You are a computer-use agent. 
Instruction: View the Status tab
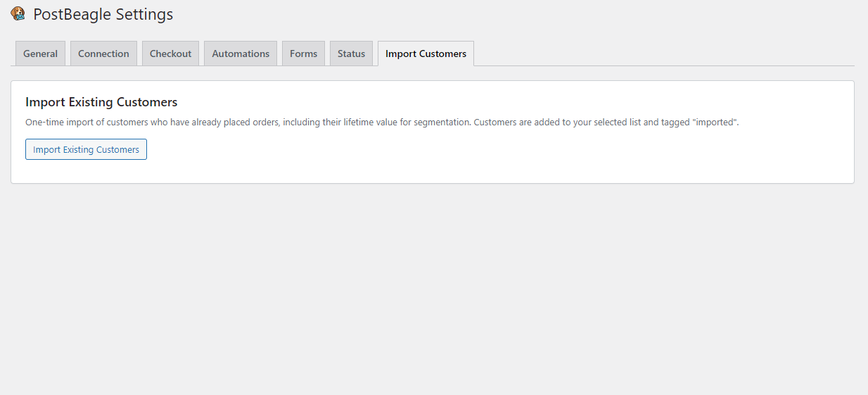[351, 54]
